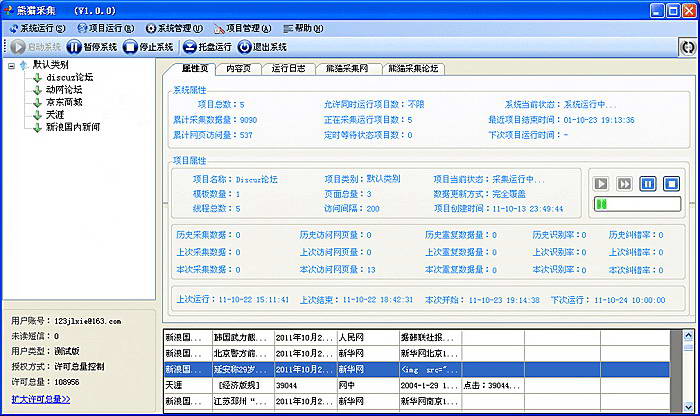700x416 pixels.
Task: Open the 系统运行 menu
Action: point(38,29)
